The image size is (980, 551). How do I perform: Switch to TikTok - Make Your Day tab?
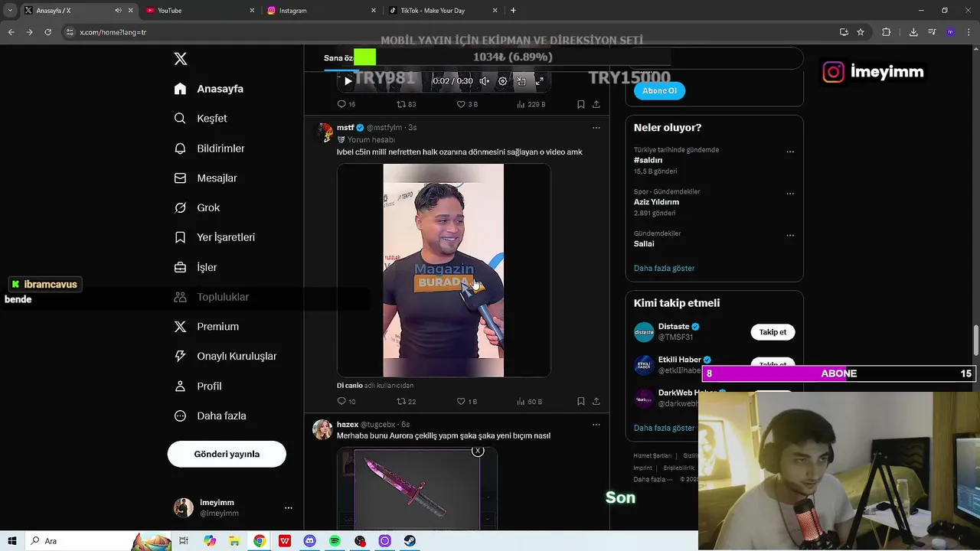pos(442,11)
